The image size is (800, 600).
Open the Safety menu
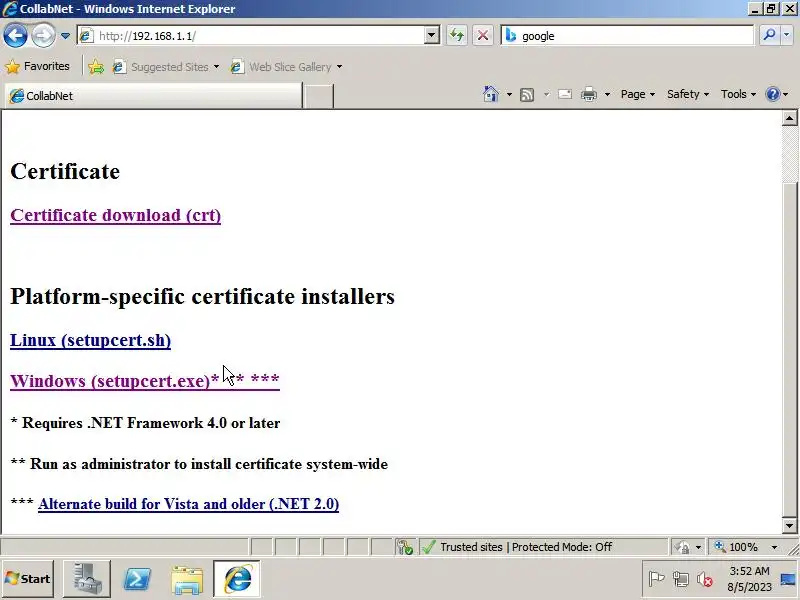(x=688, y=94)
